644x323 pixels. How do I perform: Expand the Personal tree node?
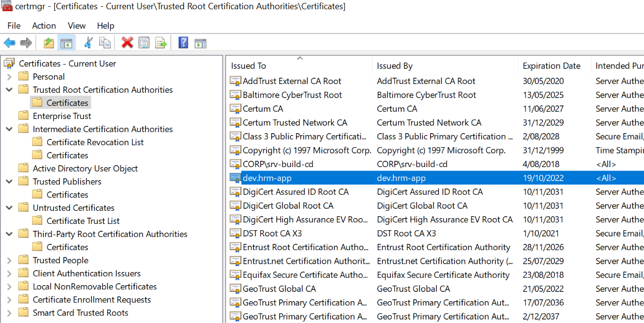(x=9, y=77)
